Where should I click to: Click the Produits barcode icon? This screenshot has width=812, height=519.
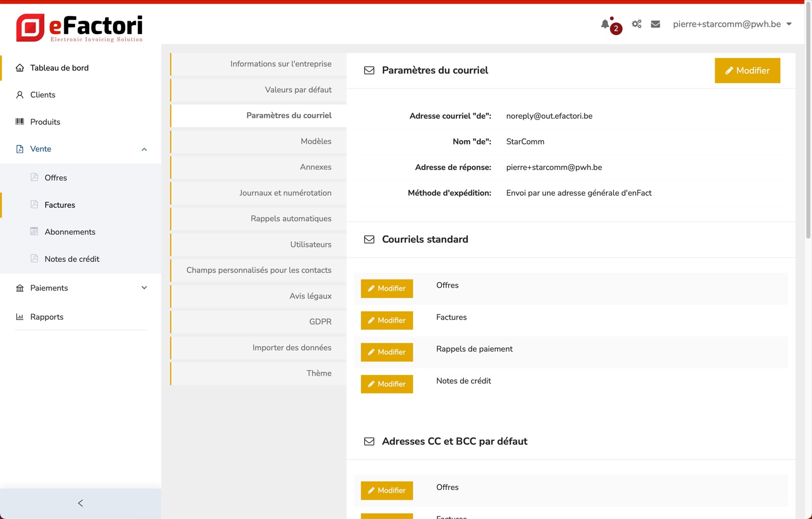click(20, 122)
